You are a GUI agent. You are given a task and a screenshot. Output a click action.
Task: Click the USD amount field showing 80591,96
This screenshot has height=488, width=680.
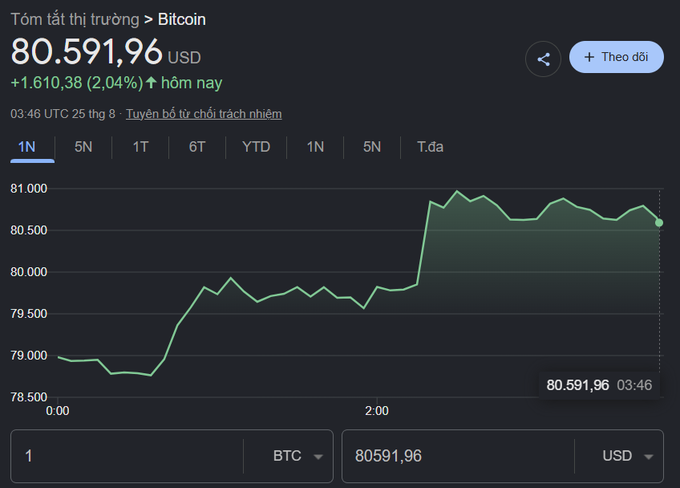click(x=458, y=456)
